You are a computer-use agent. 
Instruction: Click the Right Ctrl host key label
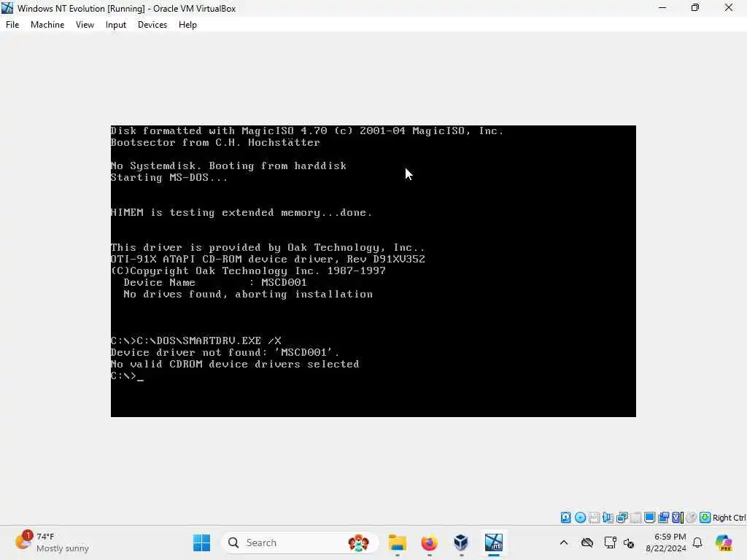(x=729, y=518)
